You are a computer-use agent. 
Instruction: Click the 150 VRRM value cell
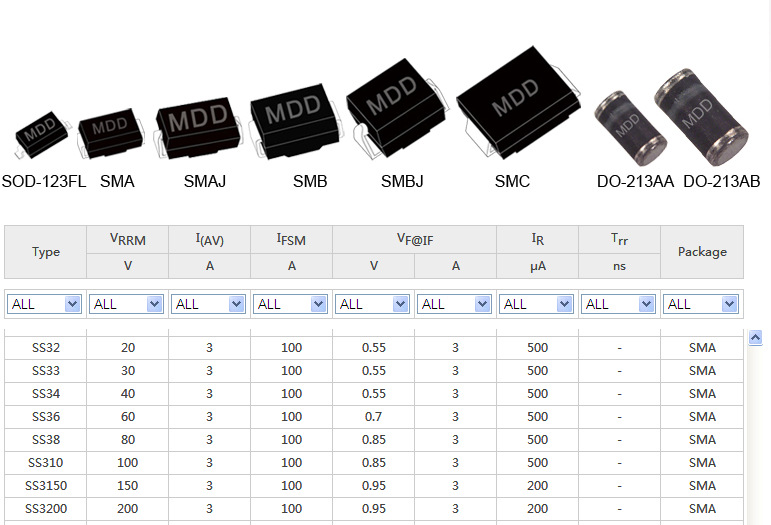(127, 486)
